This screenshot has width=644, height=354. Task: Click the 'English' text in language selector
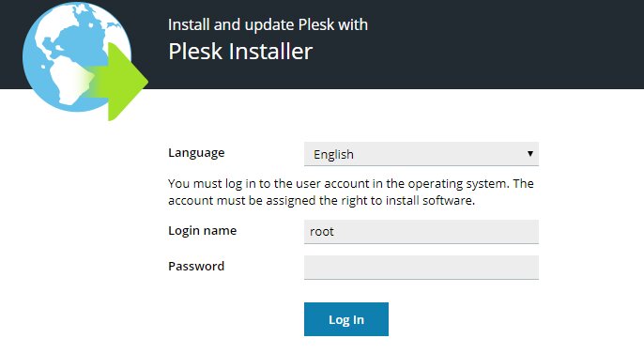click(x=333, y=154)
